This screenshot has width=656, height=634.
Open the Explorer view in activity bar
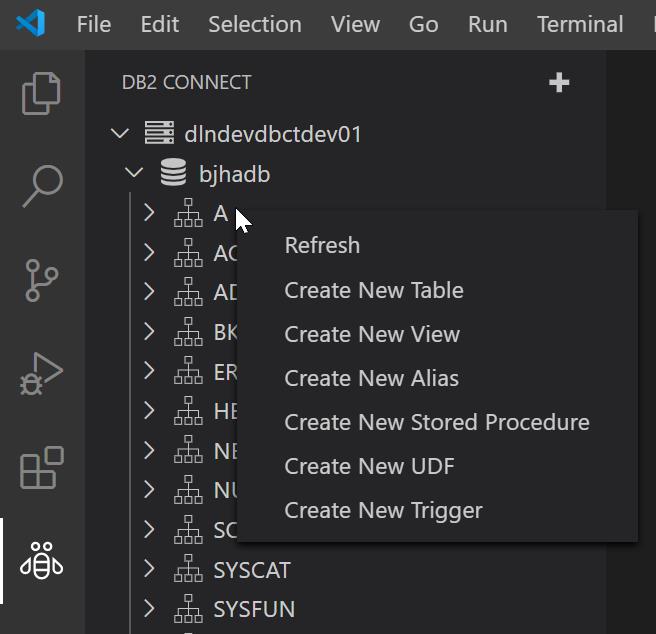41,93
